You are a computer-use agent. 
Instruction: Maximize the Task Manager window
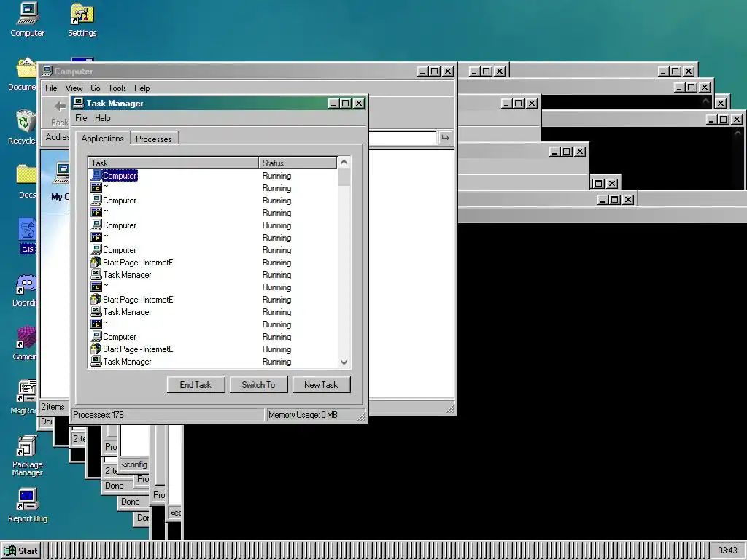coord(346,104)
